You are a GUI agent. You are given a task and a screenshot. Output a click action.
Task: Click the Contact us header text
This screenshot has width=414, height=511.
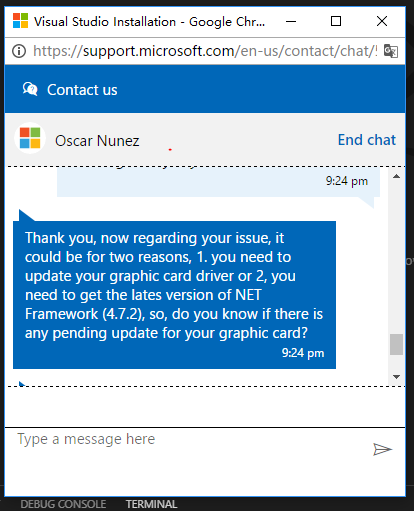pos(82,90)
